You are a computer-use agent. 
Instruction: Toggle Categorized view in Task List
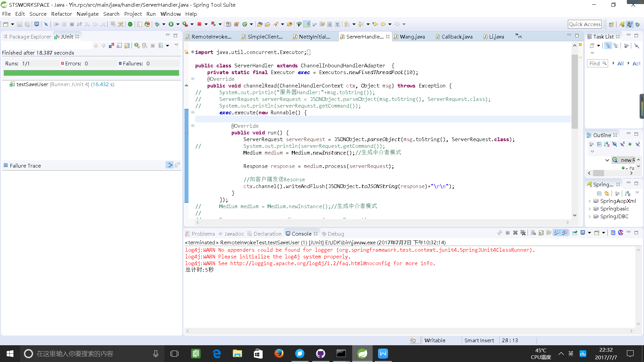608,46
